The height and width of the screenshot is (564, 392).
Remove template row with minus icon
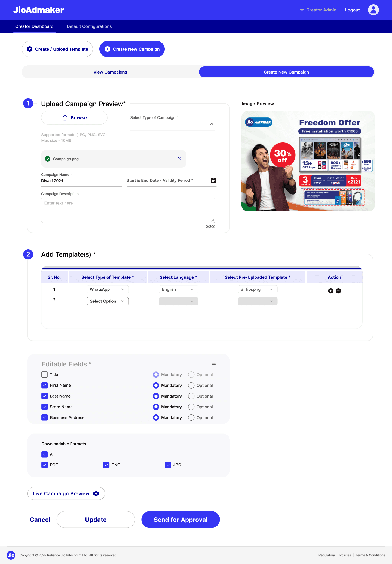338,291
